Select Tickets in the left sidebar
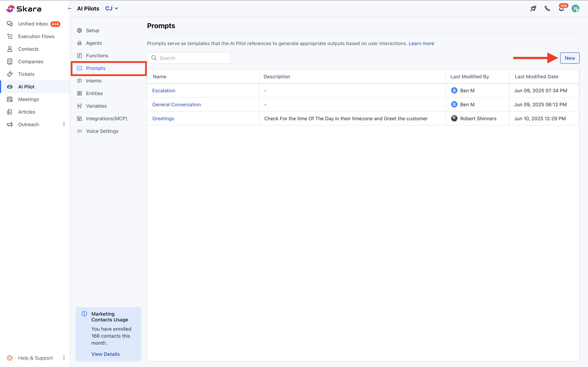This screenshot has height=367, width=588. pyautogui.click(x=26, y=74)
